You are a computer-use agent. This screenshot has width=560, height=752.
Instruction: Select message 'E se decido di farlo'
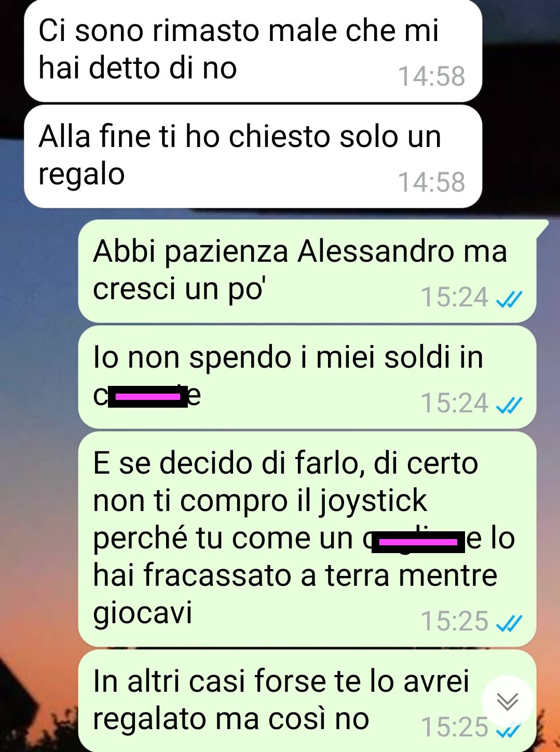coord(307,539)
